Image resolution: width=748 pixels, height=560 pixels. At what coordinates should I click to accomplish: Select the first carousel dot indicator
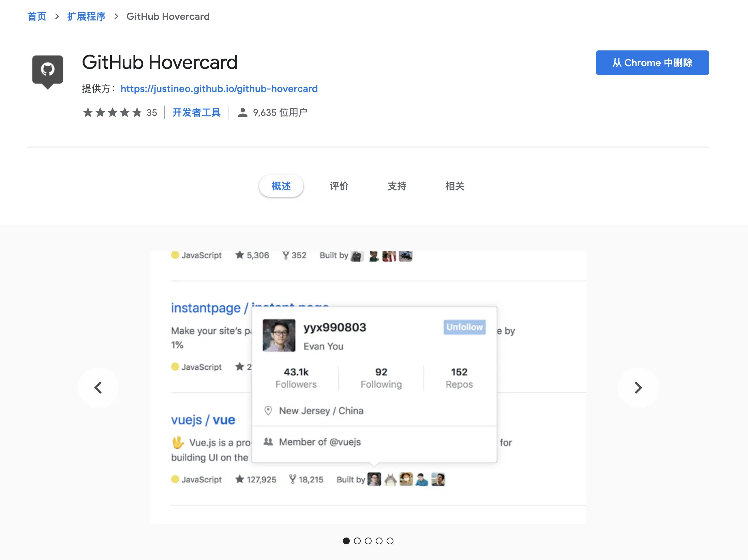pyautogui.click(x=346, y=541)
